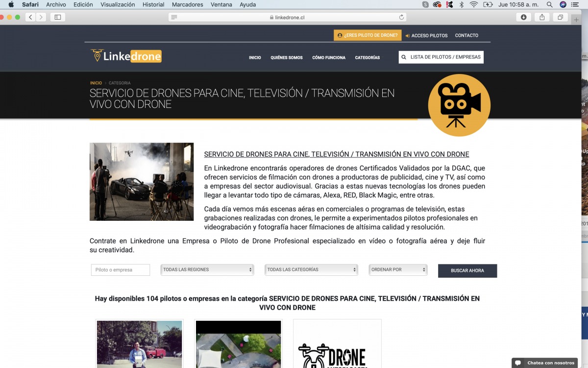The width and height of the screenshot is (588, 368).
Task: Open the Todas las Categorías dropdown
Action: pos(311,270)
